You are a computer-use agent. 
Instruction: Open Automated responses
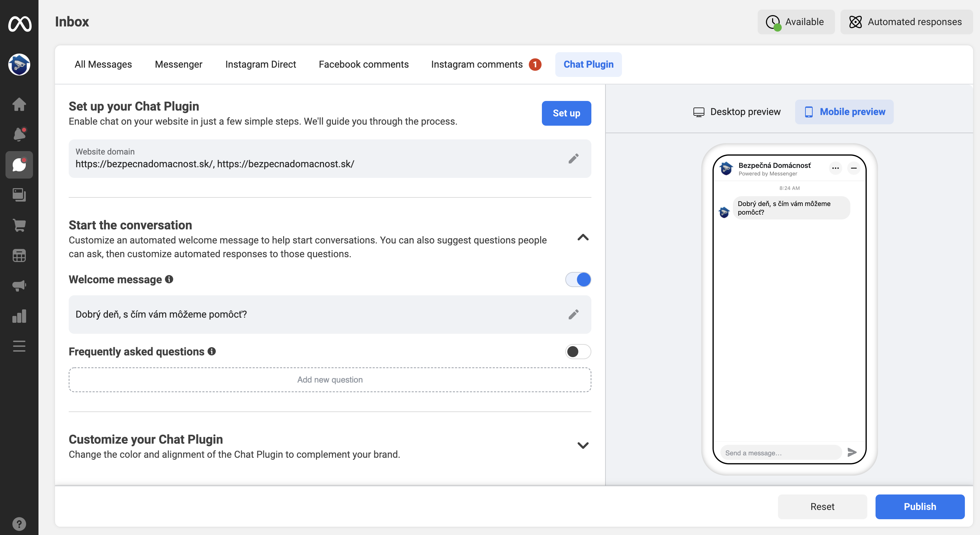point(906,22)
